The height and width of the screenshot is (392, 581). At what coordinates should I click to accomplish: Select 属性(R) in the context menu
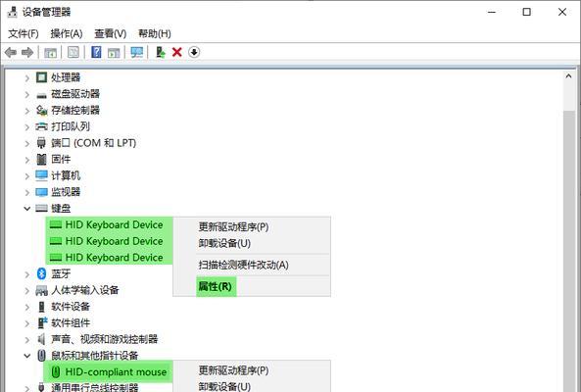pyautogui.click(x=215, y=286)
